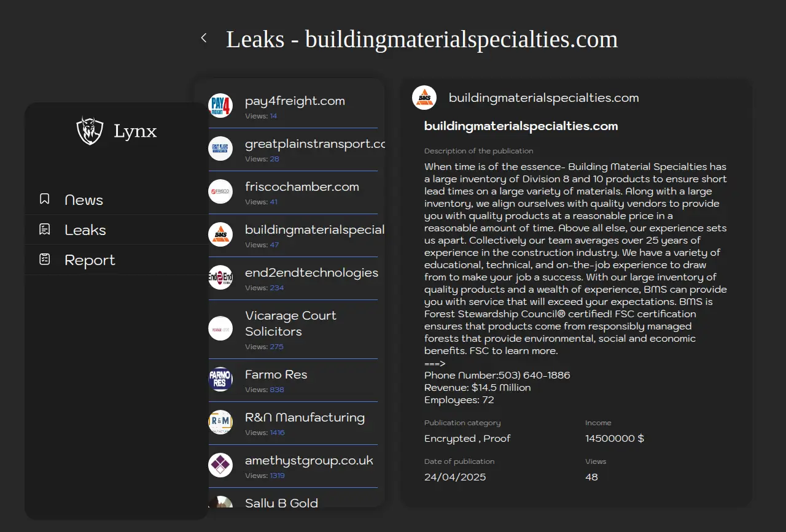Image resolution: width=786 pixels, height=532 pixels.
Task: Click the Lynx shield logo
Action: [x=90, y=131]
